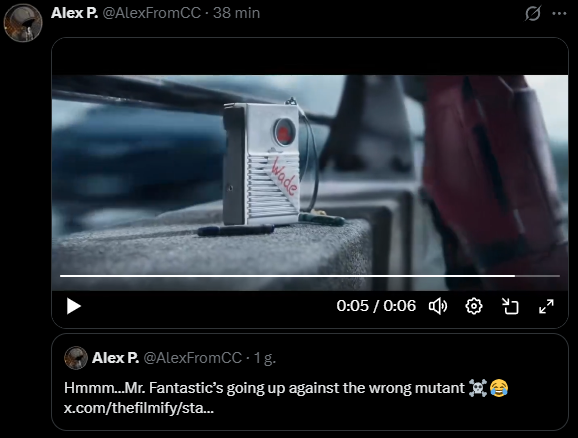The image size is (578, 438).
Task: Click the video frame showing Wade device
Action: pyautogui.click(x=310, y=182)
